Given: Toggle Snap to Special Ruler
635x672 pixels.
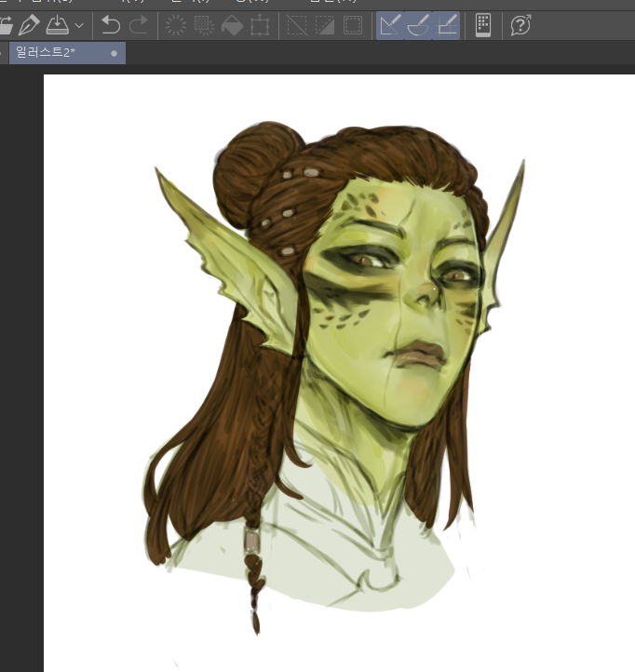Looking at the screenshot, I should pos(418,25).
